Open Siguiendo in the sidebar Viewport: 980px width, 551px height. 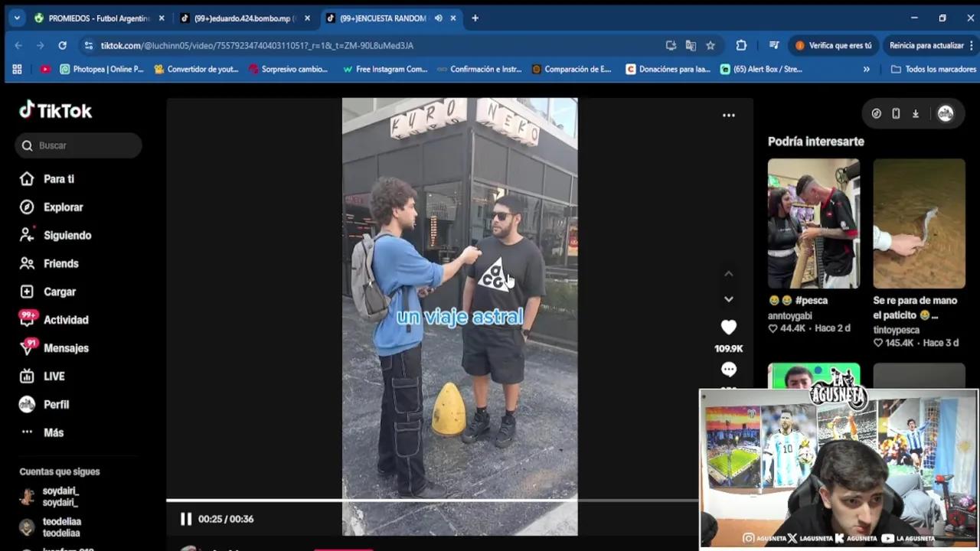coord(67,236)
